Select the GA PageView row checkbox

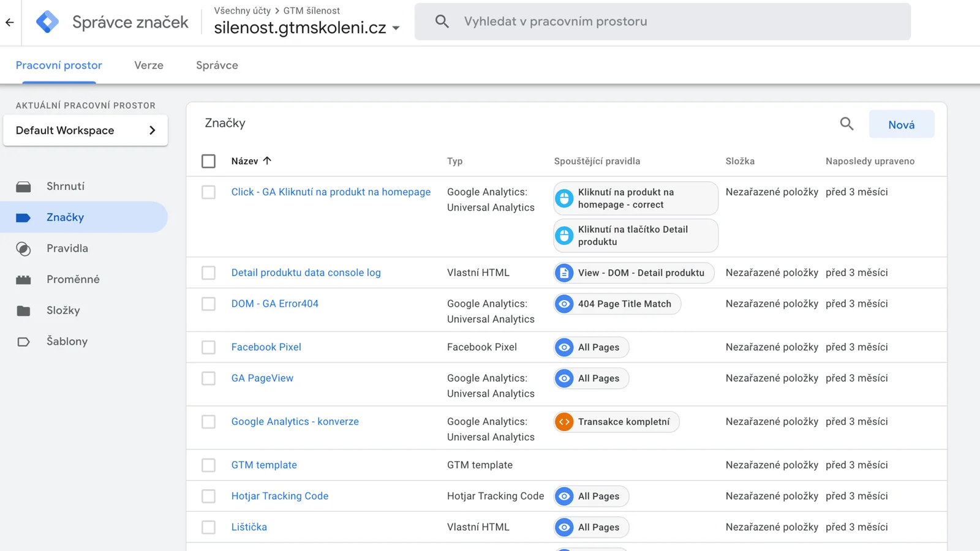coord(209,378)
